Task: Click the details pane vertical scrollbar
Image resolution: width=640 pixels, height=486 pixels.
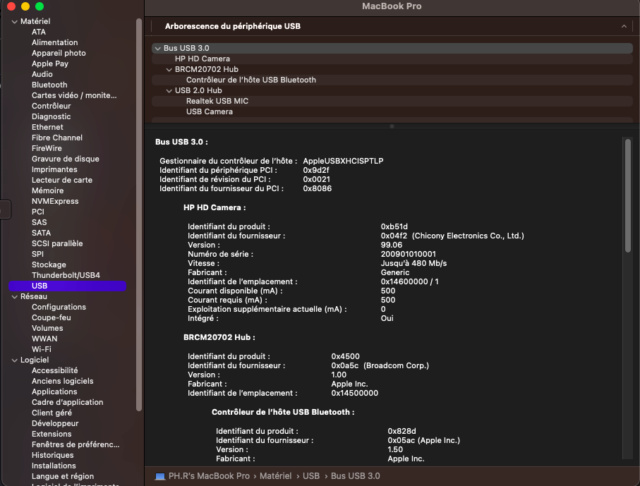Action: point(628,196)
